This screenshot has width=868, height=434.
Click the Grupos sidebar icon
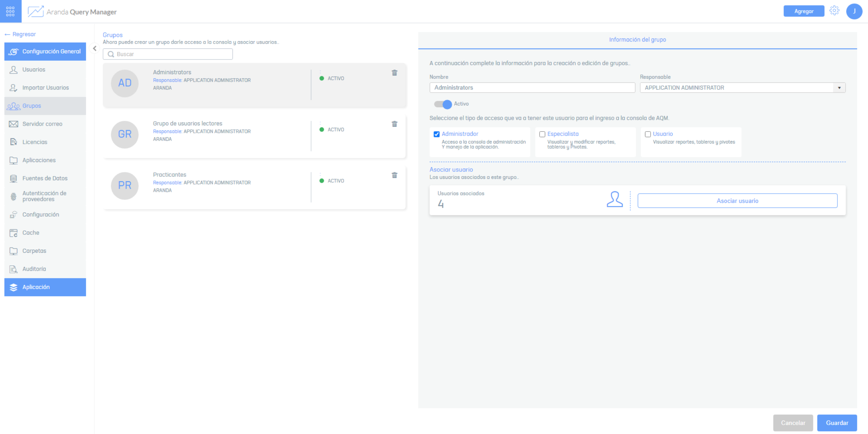(13, 106)
